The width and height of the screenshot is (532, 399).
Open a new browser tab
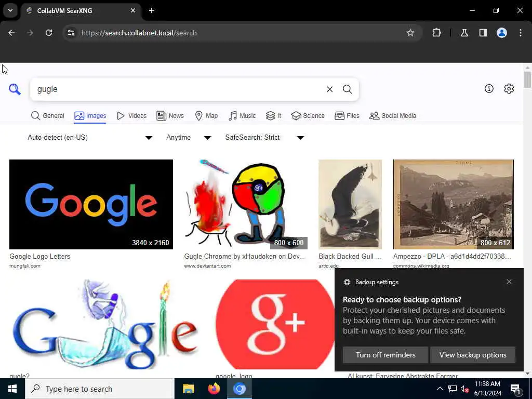[x=152, y=10]
